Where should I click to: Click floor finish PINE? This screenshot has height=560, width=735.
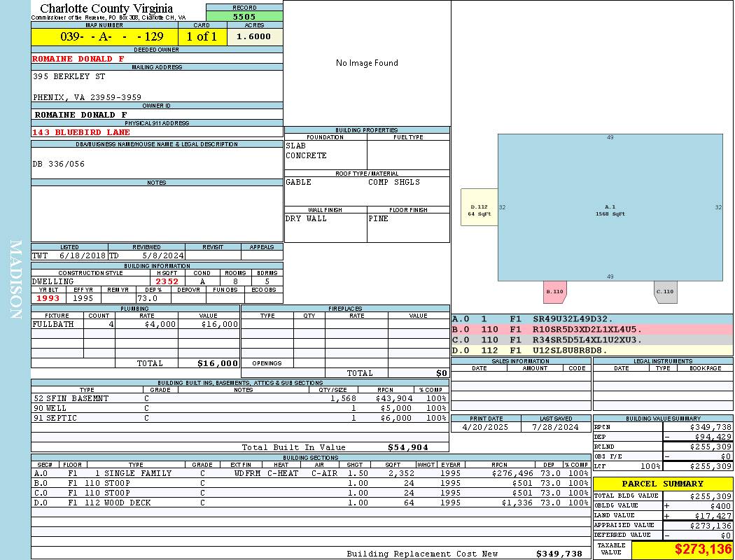point(378,219)
